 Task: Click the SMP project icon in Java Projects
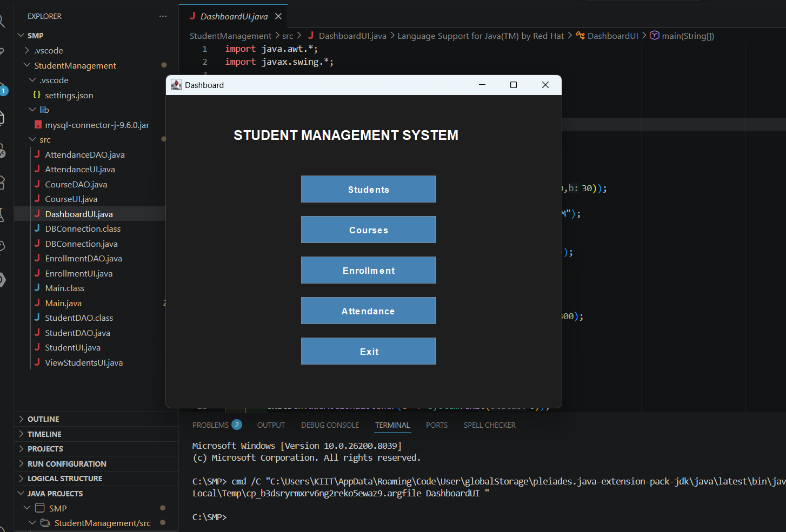tap(40, 508)
